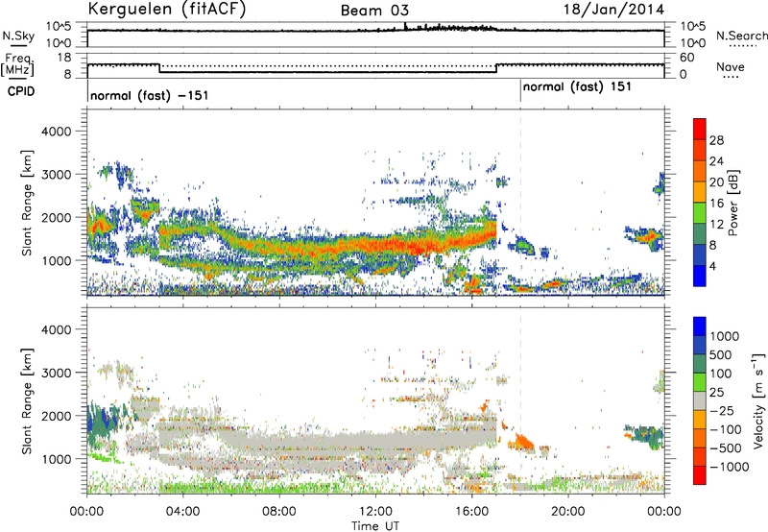Click the '08:00' time axis tick
This screenshot has width=768, height=532.
[279, 512]
